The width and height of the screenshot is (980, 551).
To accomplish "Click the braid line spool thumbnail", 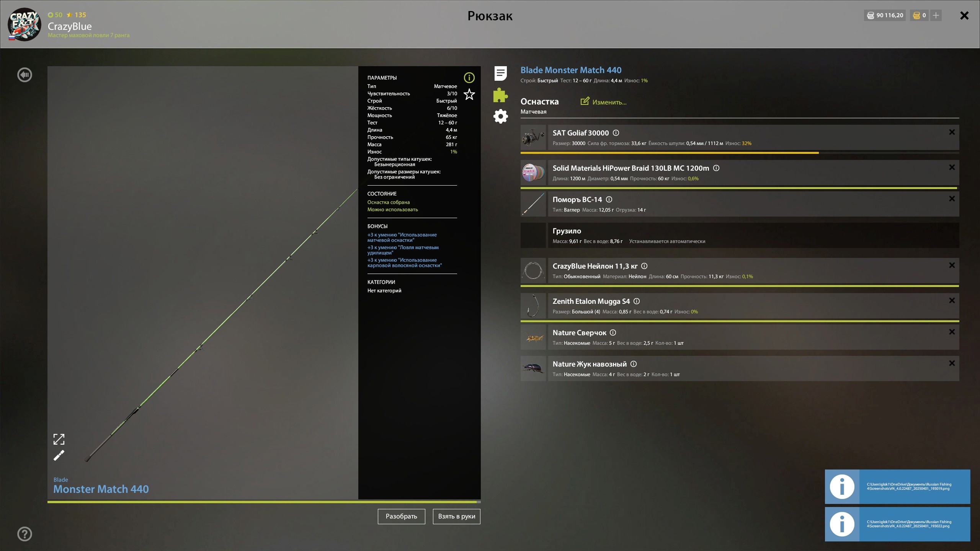I will click(x=533, y=173).
